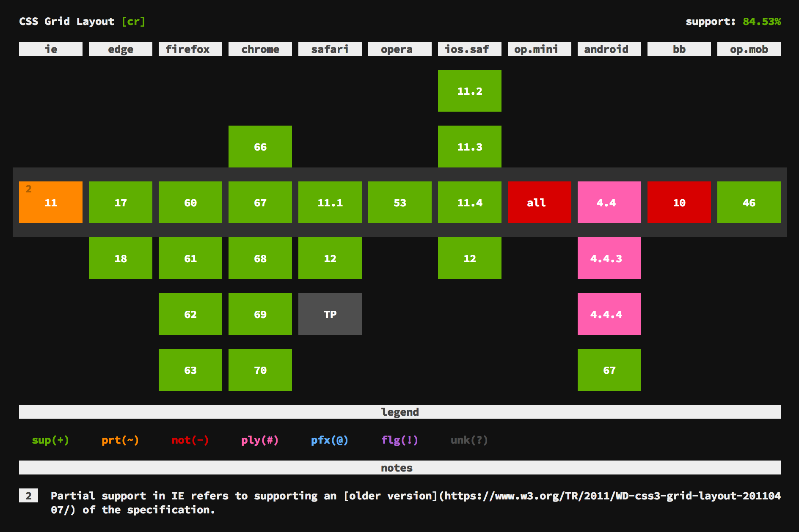
Task: Select the firefox column header
Action: [190, 49]
